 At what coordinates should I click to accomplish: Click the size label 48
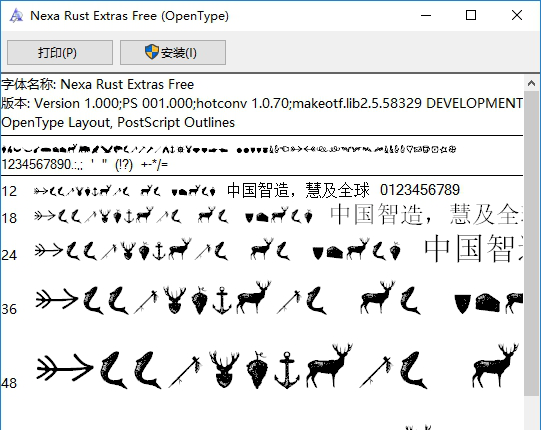pos(9,383)
